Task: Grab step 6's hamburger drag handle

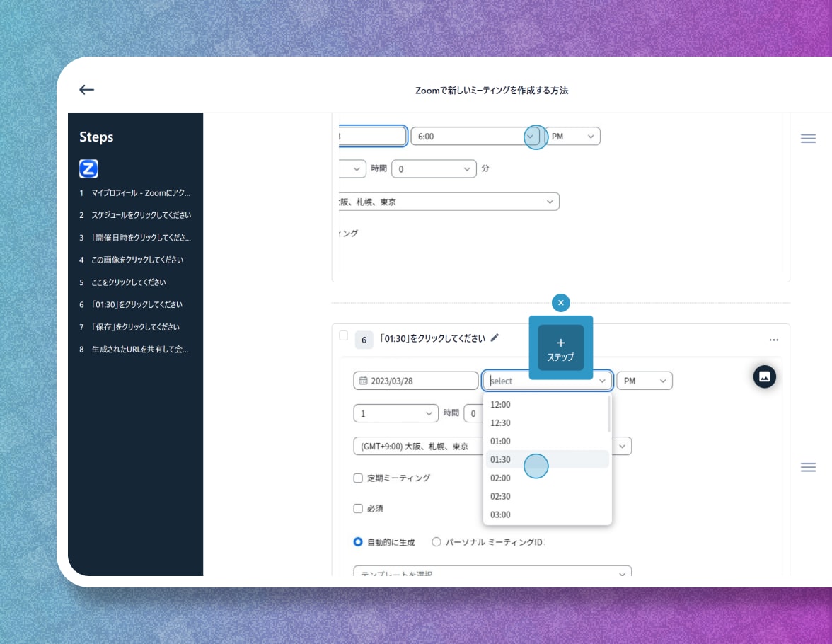Action: click(x=808, y=467)
